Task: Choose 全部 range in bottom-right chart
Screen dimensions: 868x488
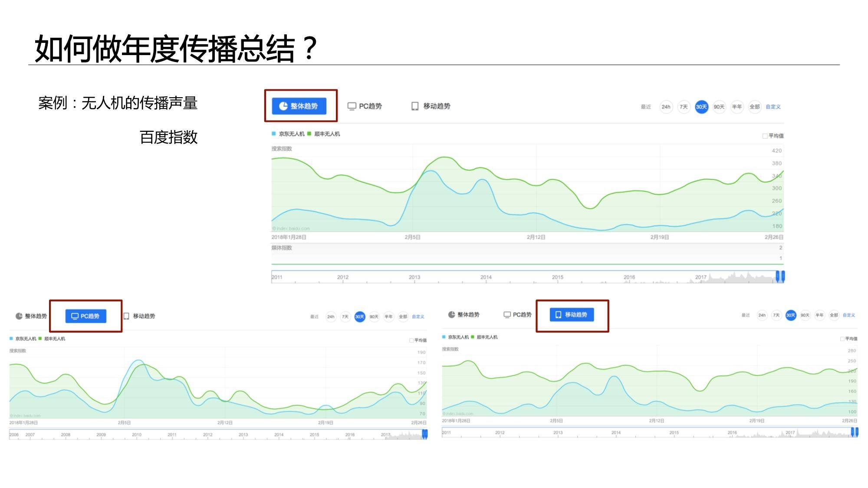Action: [834, 315]
